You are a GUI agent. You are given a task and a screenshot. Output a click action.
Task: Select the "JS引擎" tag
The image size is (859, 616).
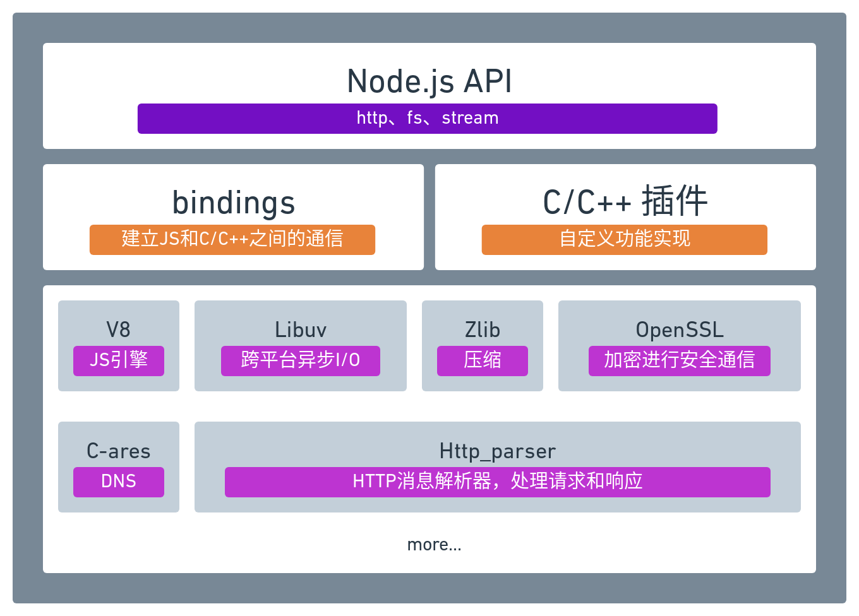(119, 361)
